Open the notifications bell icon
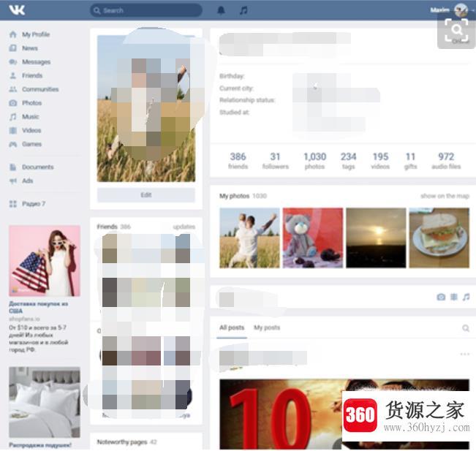Screen dimensions: 476x451 pyautogui.click(x=221, y=10)
